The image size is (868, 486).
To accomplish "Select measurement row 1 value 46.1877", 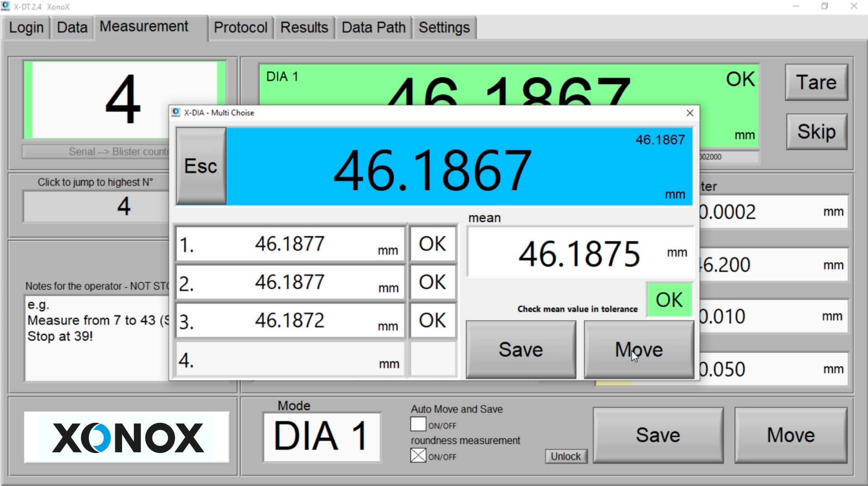I will click(x=290, y=244).
